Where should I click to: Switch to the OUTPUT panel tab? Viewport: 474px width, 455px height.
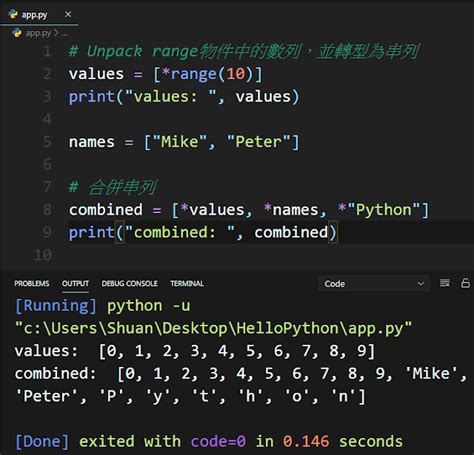[75, 283]
